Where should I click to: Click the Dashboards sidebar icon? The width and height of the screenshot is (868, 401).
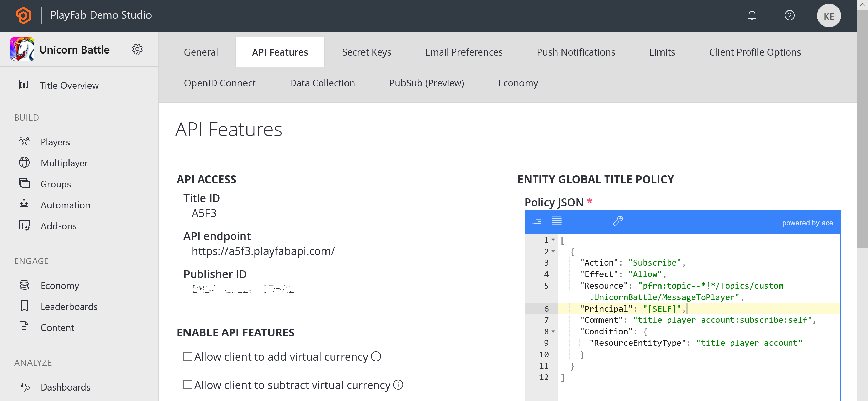(24, 387)
